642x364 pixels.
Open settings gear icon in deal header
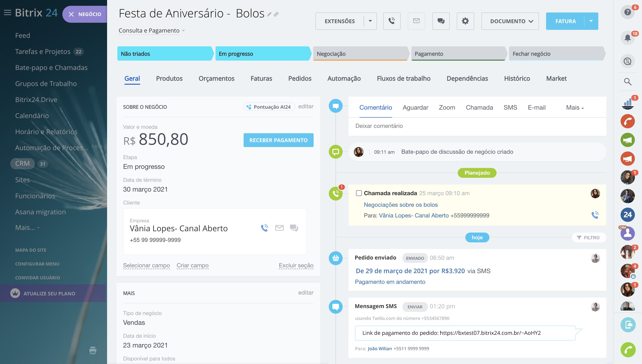point(465,21)
